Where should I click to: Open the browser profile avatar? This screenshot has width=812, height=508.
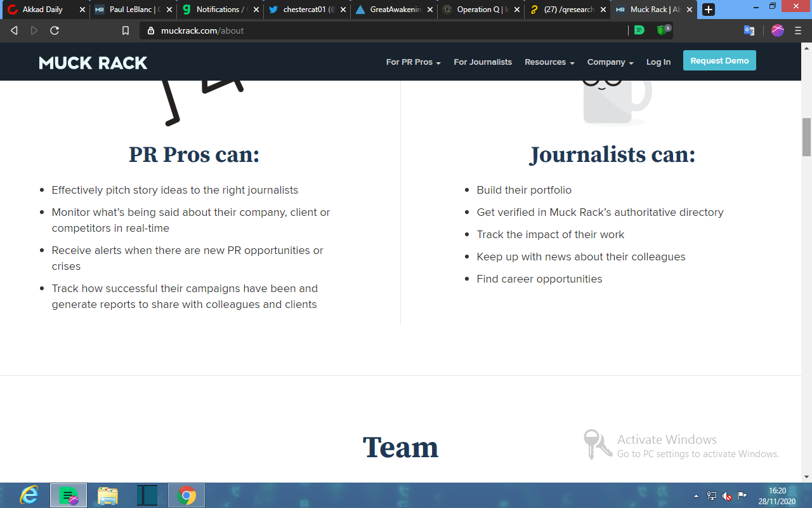tap(778, 30)
